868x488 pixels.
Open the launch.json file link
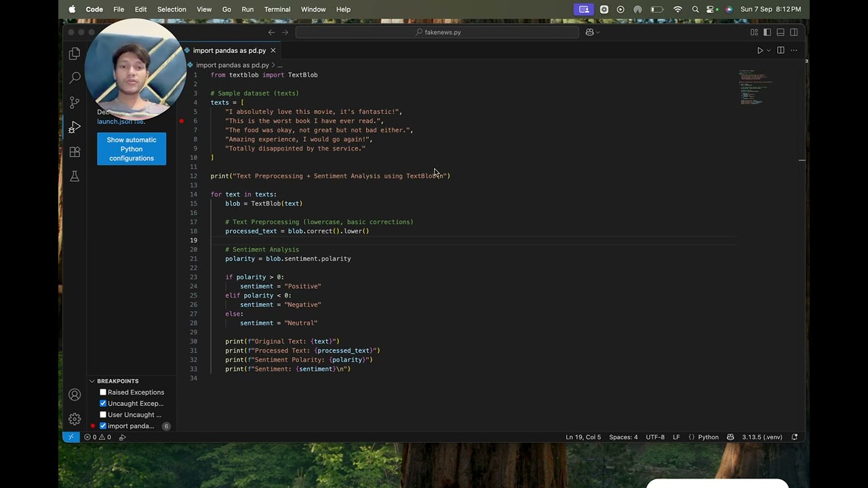tap(121, 122)
